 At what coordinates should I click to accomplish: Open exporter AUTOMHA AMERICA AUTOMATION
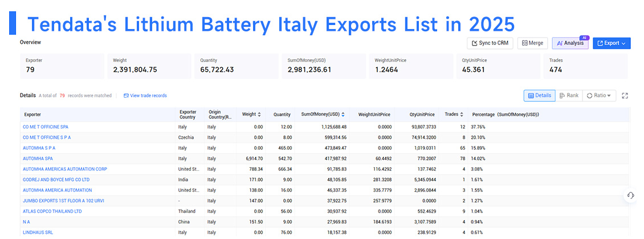click(58, 190)
